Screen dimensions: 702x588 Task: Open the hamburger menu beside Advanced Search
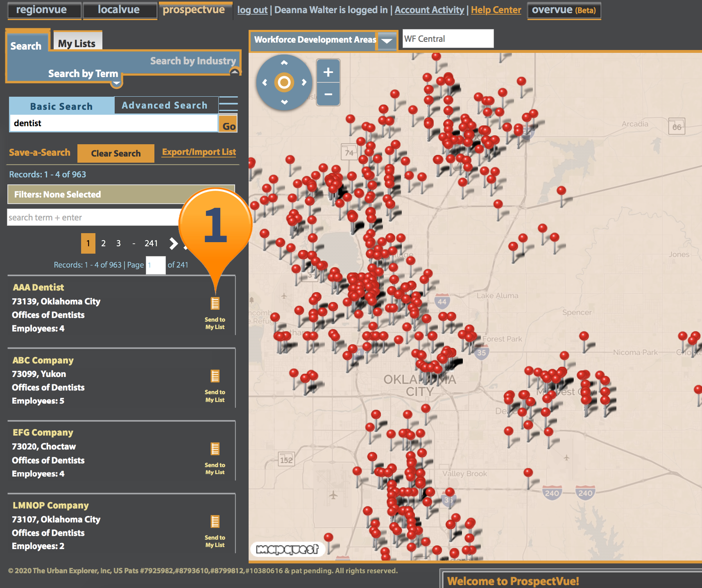(228, 104)
